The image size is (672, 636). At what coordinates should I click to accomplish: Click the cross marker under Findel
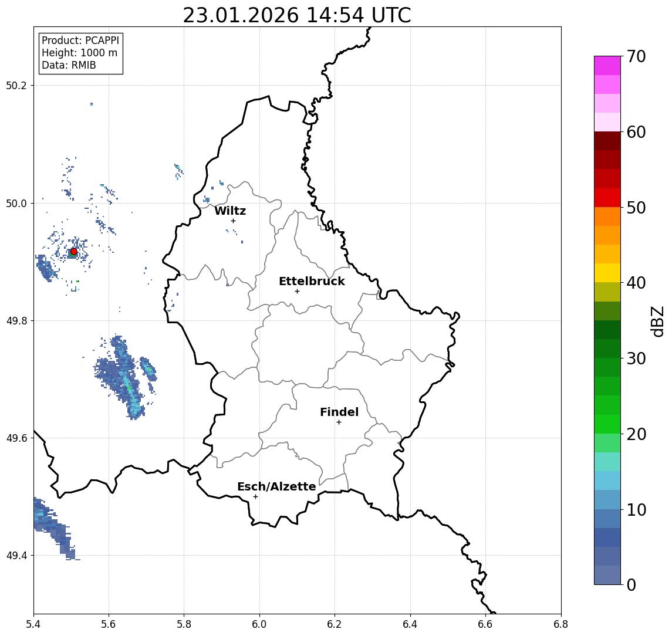point(339,422)
